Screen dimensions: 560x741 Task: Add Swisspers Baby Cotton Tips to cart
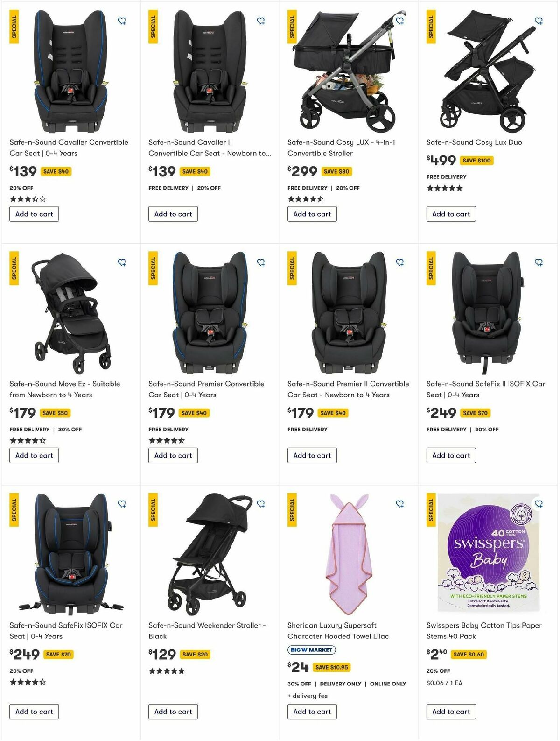[x=450, y=712]
